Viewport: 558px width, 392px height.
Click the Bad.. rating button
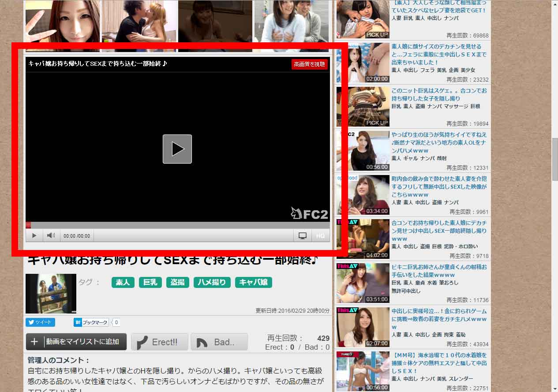click(x=219, y=342)
